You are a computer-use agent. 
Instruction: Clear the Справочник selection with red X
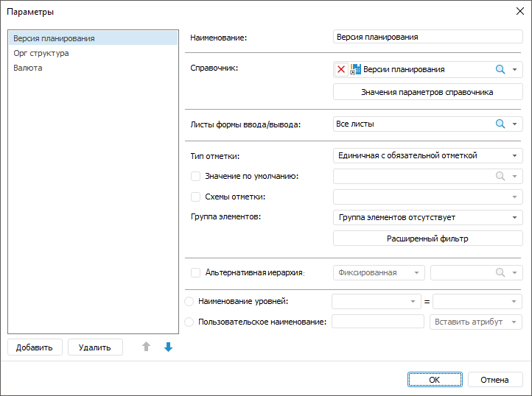click(341, 69)
